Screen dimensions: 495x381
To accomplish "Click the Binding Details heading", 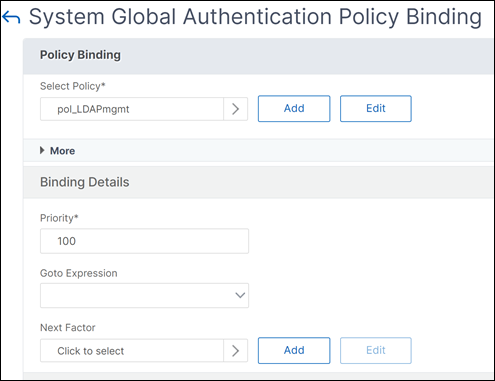I will tap(85, 182).
